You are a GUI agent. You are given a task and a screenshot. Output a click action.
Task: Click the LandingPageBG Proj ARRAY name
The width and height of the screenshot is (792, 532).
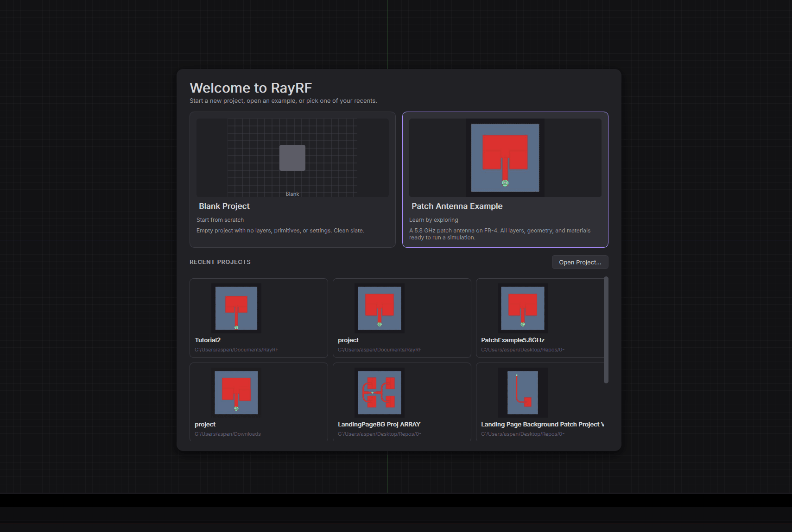(379, 424)
